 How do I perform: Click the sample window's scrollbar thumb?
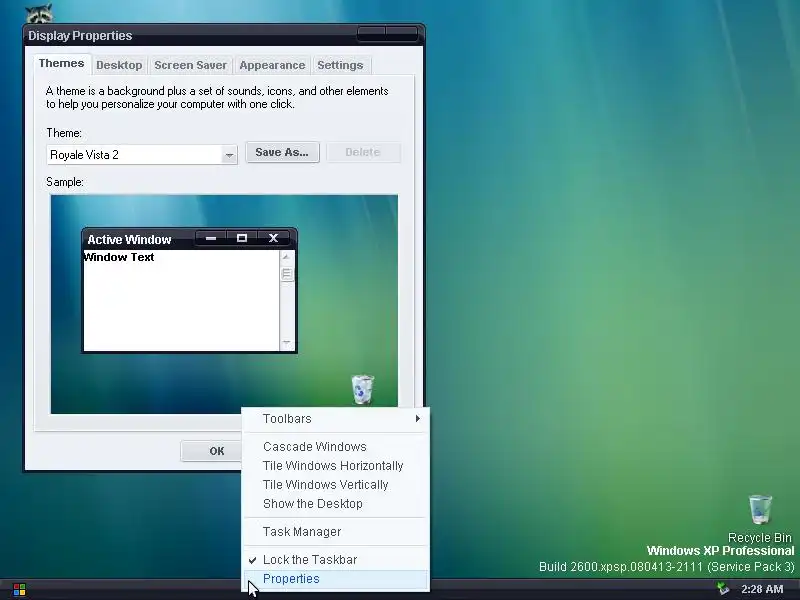[287, 274]
